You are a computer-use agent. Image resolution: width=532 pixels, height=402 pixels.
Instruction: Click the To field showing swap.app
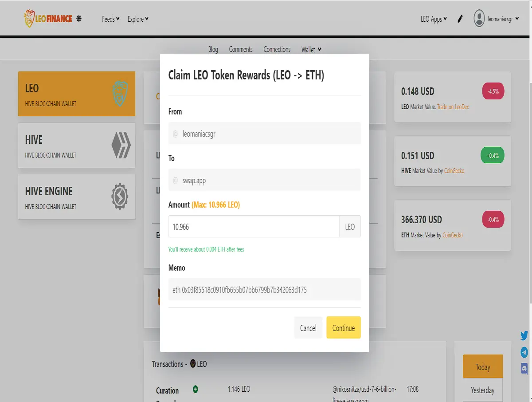(x=265, y=180)
